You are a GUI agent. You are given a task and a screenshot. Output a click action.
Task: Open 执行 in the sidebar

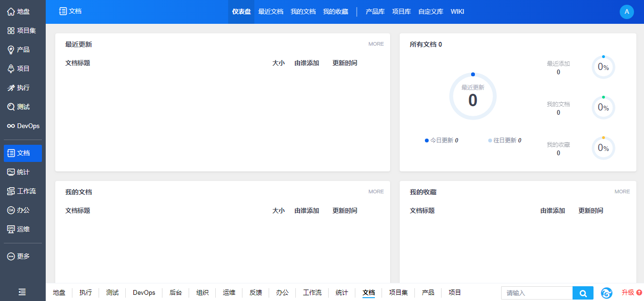coord(22,88)
